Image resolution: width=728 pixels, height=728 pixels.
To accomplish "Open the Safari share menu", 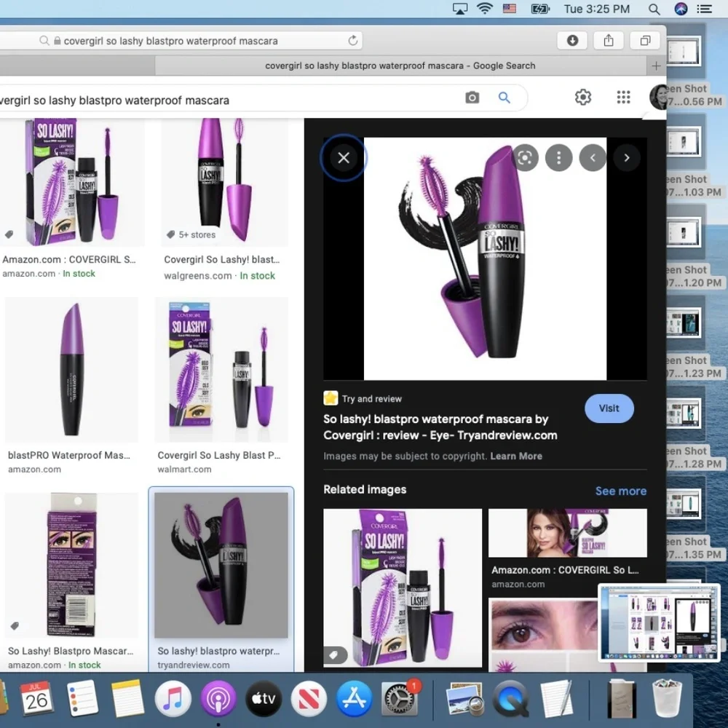I will point(609,40).
